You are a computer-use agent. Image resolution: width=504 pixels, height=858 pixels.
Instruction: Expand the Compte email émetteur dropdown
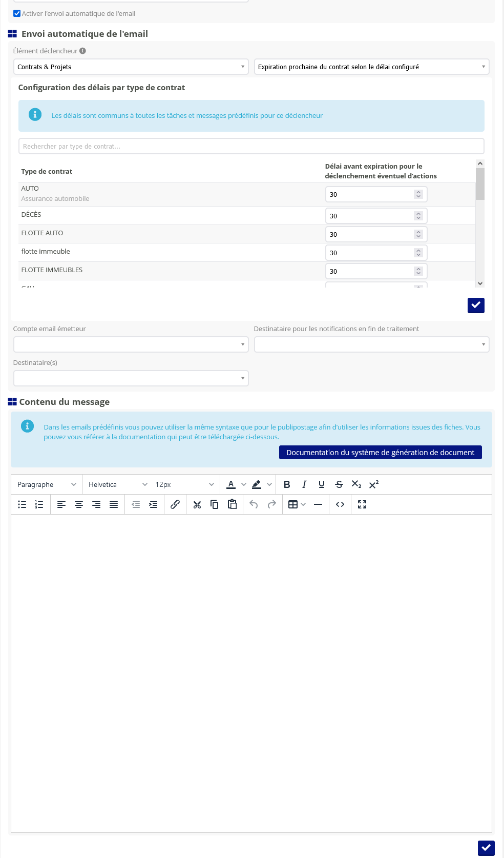click(131, 344)
